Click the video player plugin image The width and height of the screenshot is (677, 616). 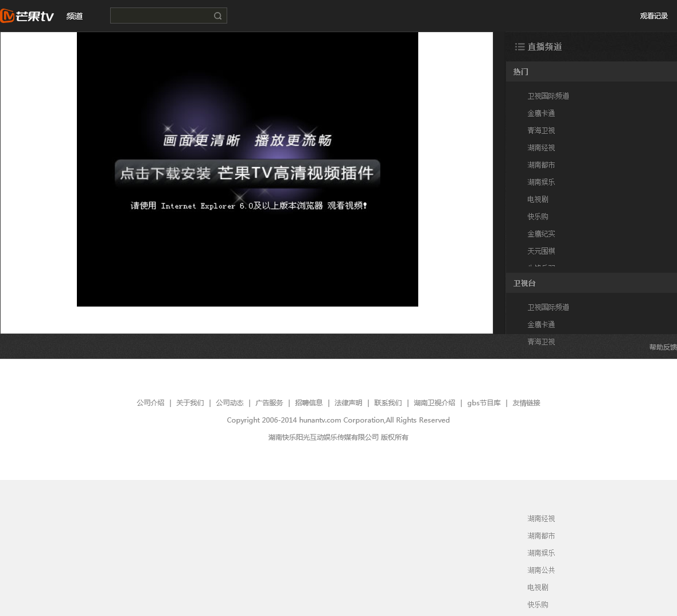point(247,169)
